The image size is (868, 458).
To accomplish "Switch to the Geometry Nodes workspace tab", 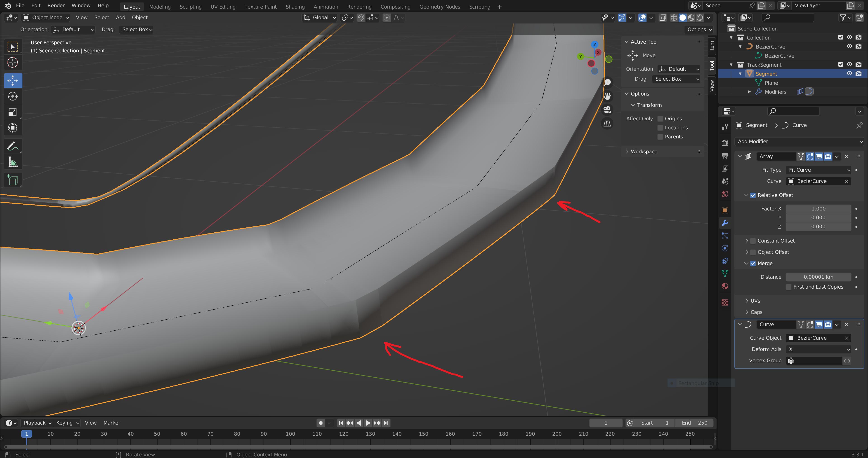I will (439, 6).
